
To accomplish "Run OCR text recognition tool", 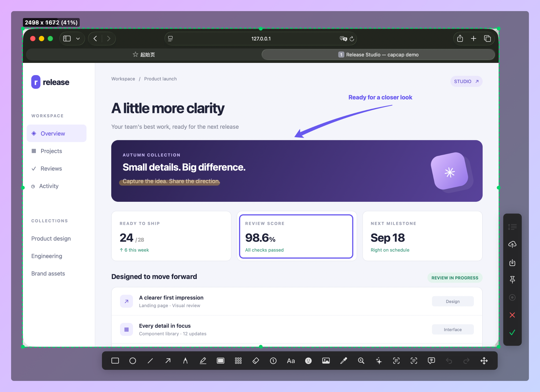I will point(414,361).
